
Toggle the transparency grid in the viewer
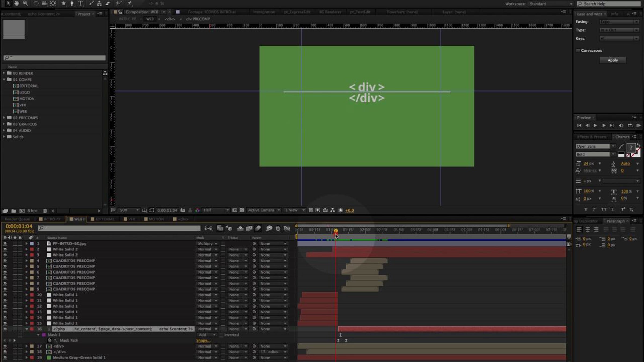click(242, 210)
